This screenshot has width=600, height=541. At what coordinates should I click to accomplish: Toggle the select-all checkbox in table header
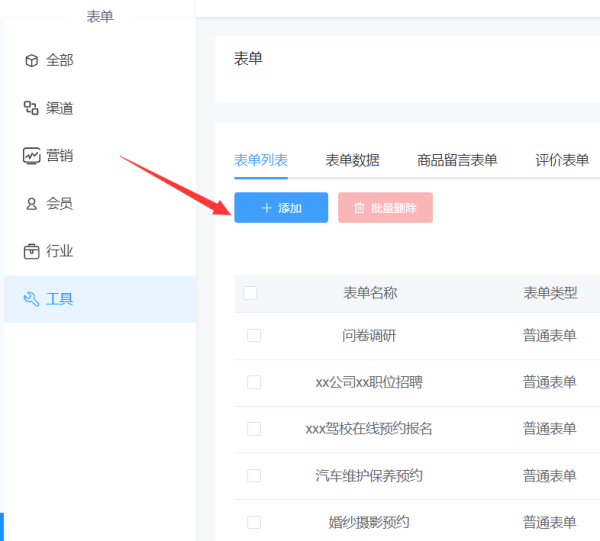pos(250,293)
